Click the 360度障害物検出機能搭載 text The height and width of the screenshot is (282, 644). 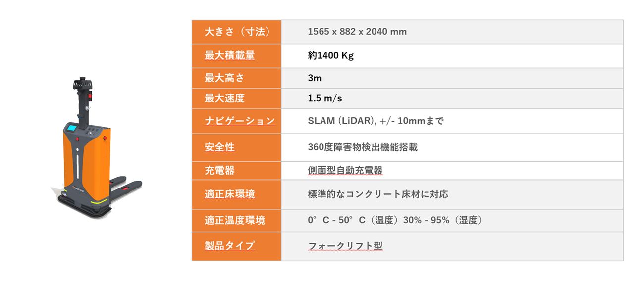tap(363, 147)
